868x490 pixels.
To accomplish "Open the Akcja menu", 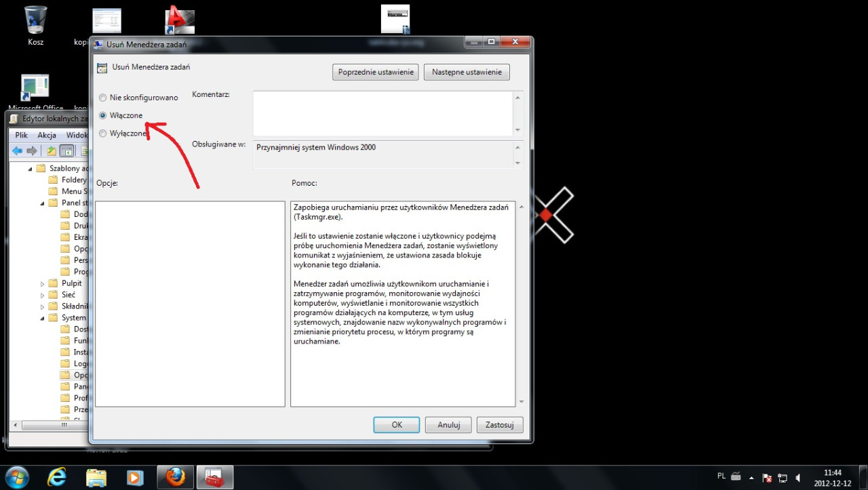I will 47,135.
